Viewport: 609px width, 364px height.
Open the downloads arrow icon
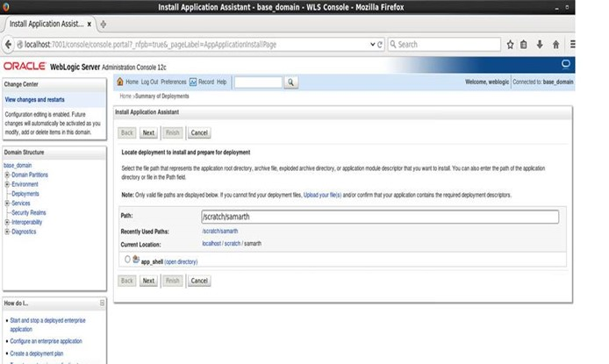(x=540, y=45)
